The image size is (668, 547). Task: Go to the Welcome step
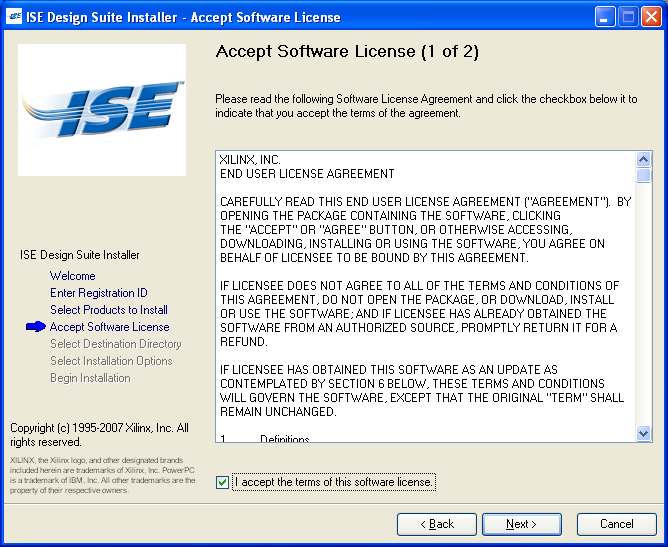pyautogui.click(x=73, y=276)
